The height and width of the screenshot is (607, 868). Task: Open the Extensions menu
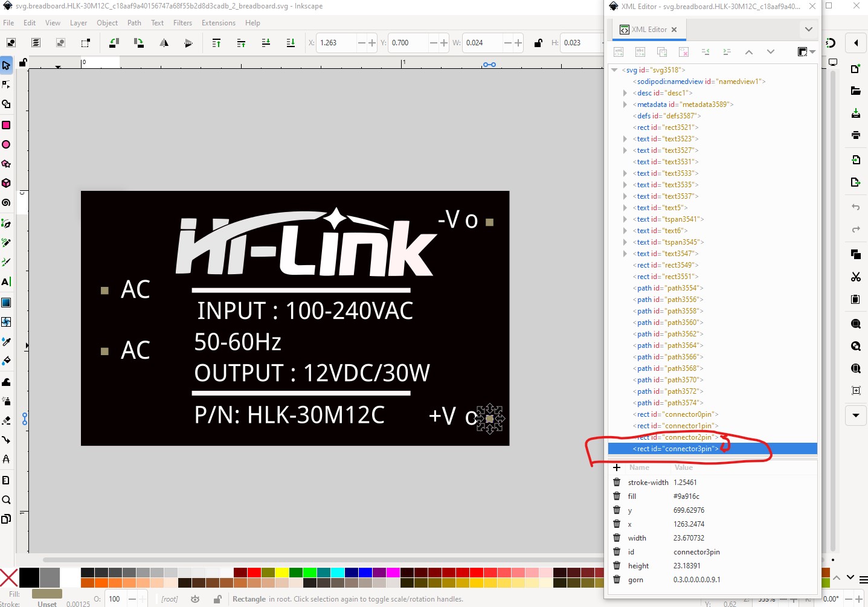pyautogui.click(x=218, y=23)
